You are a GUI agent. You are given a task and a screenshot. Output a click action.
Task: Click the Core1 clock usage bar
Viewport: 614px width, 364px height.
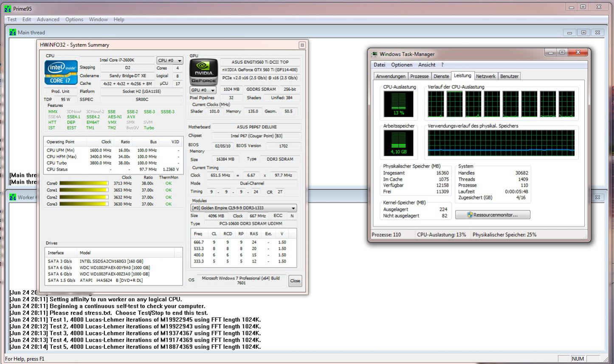[84, 190]
